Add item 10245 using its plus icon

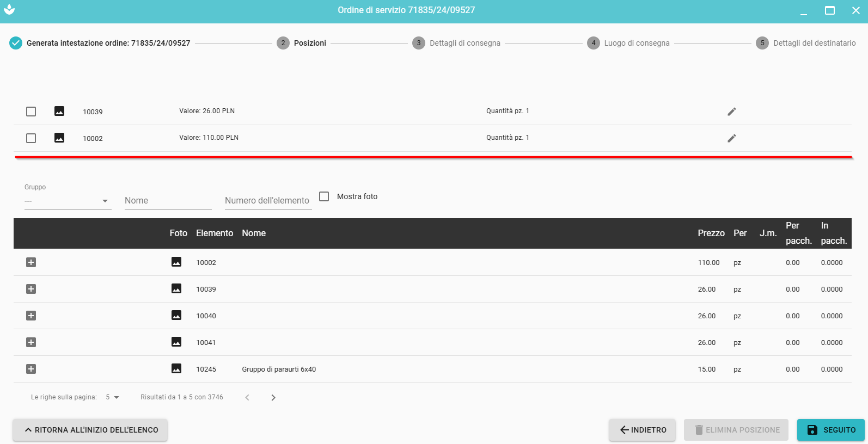click(31, 369)
